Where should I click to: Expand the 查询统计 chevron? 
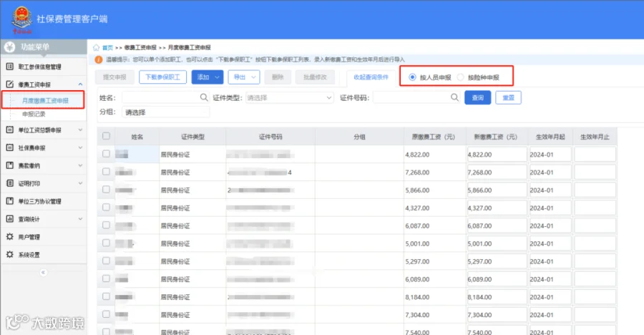[80, 218]
